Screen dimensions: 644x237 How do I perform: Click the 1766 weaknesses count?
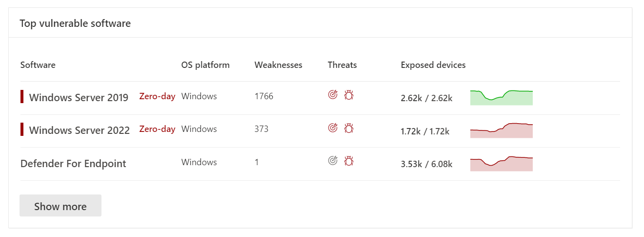[x=264, y=96]
